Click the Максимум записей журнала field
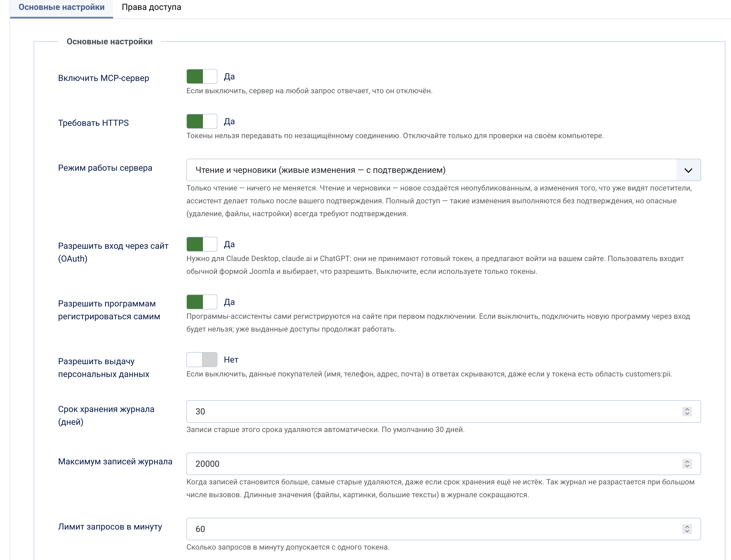 tap(444, 464)
